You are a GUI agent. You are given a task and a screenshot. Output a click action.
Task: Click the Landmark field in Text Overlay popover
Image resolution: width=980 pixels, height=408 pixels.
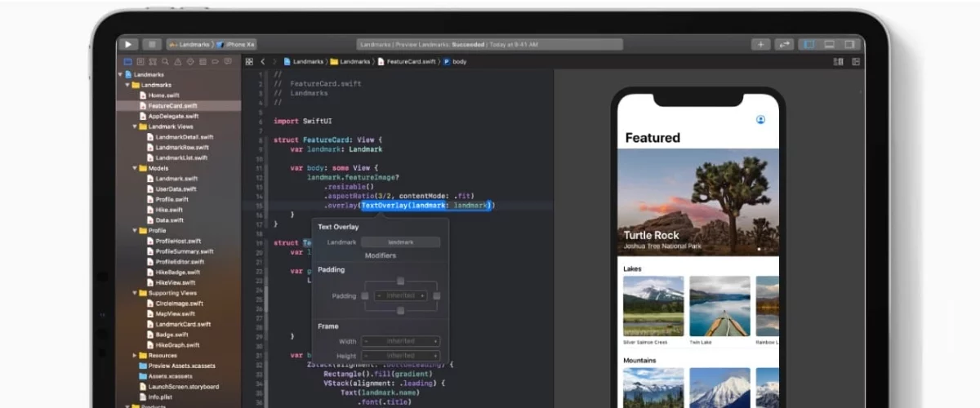pos(400,242)
